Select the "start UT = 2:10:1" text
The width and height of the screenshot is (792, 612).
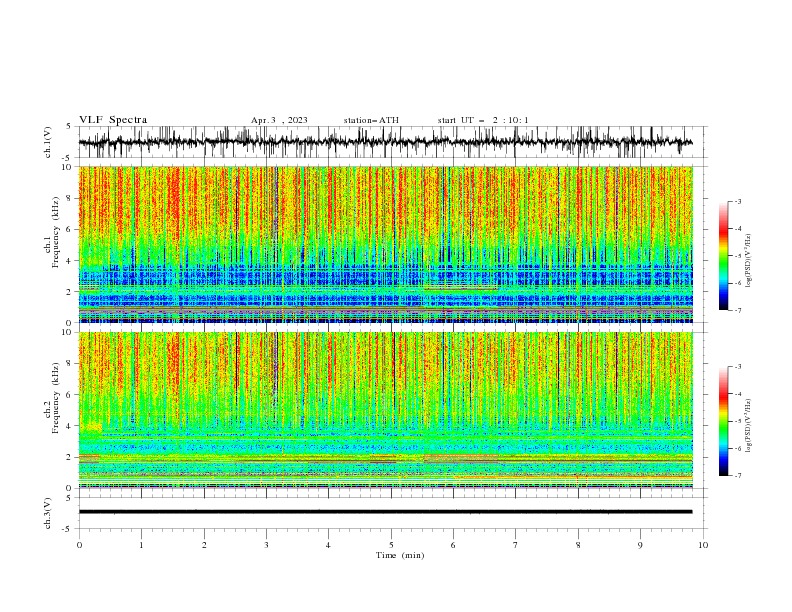coord(483,120)
